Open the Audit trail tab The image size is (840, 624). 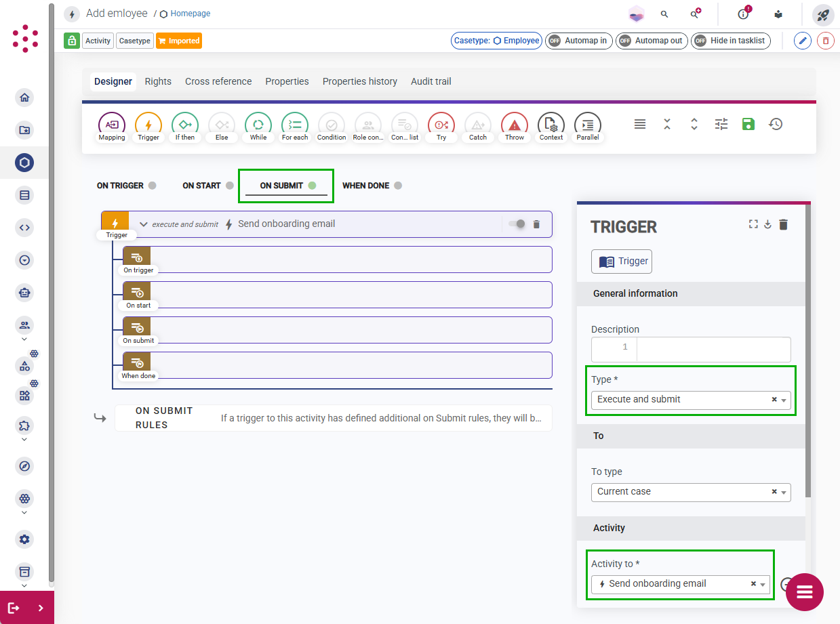[x=431, y=81]
